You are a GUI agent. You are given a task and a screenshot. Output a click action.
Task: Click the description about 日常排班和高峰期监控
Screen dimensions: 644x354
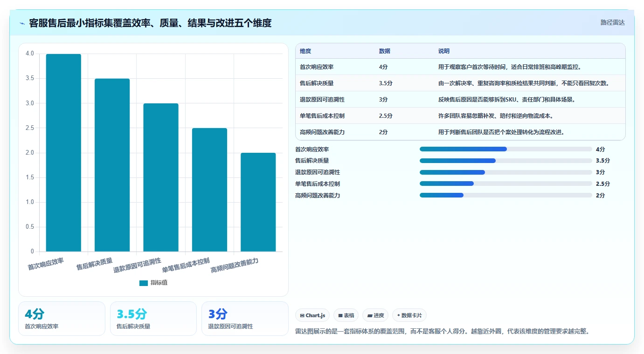click(510, 67)
